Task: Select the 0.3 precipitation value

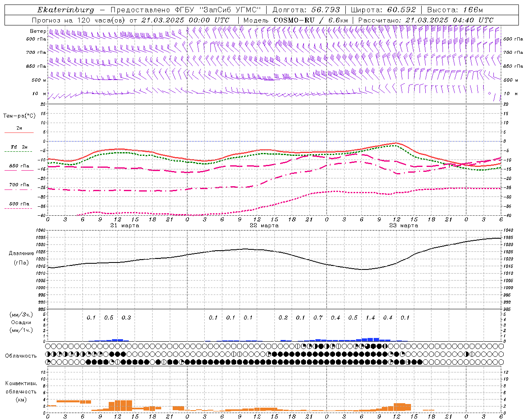Action: click(126, 318)
